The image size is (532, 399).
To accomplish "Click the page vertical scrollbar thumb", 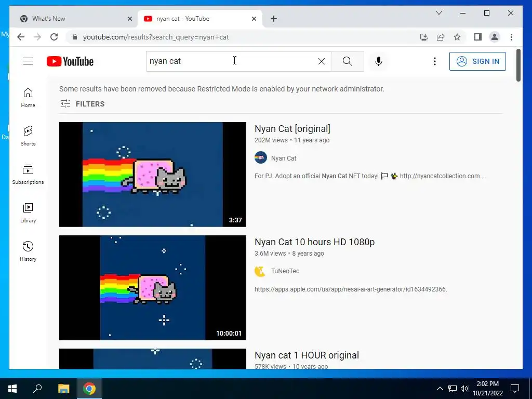I will (x=518, y=65).
